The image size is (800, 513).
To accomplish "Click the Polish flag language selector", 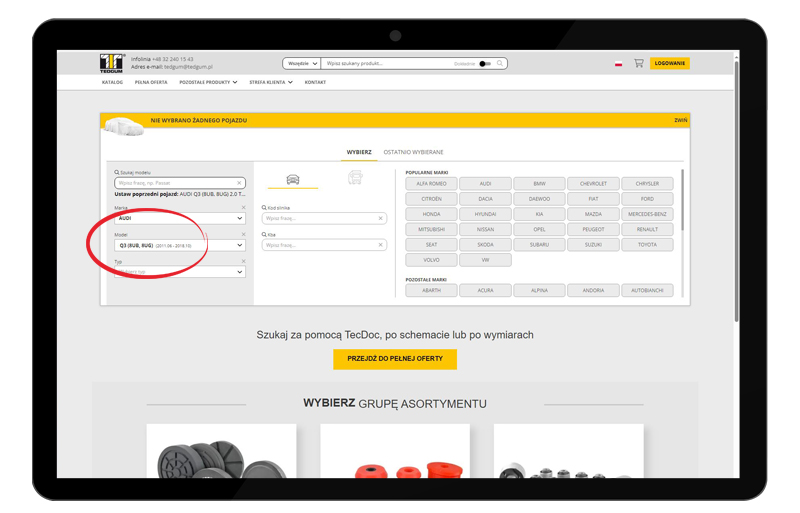I will click(618, 64).
